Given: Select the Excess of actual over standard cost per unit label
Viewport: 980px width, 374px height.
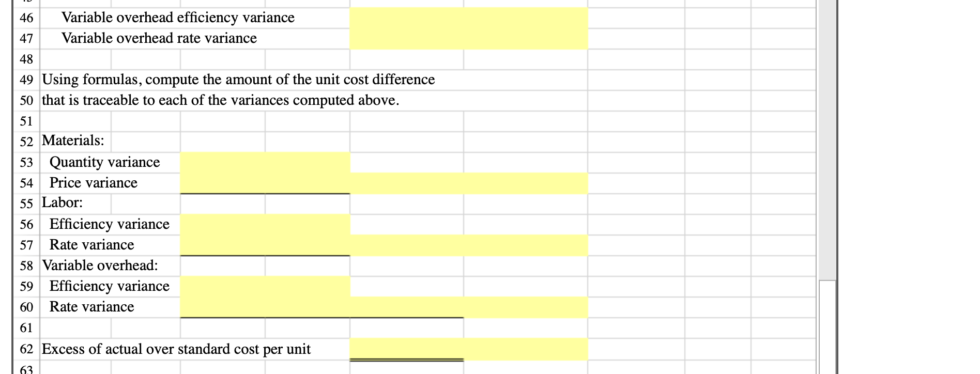Looking at the screenshot, I should pyautogui.click(x=176, y=349).
